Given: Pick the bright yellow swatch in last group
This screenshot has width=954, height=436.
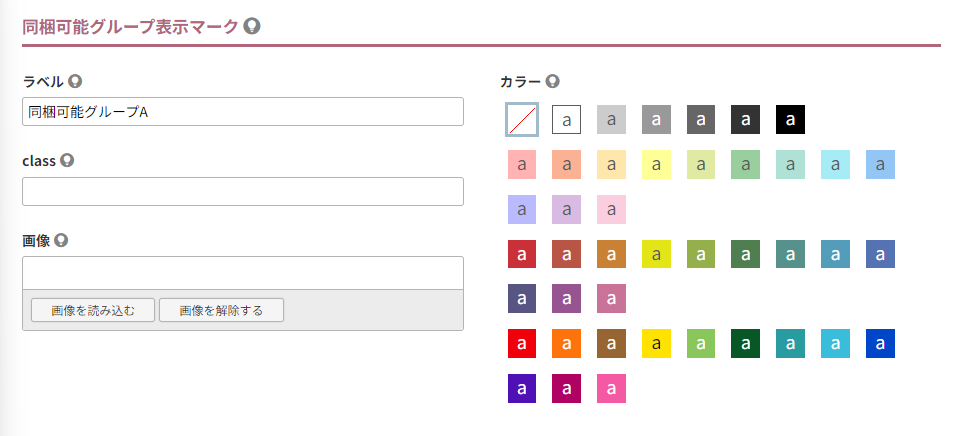Looking at the screenshot, I should point(656,344).
